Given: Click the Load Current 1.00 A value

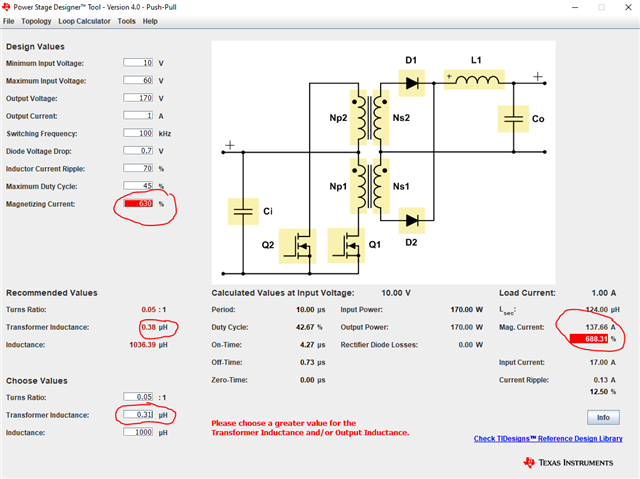Looking at the screenshot, I should pos(604,293).
